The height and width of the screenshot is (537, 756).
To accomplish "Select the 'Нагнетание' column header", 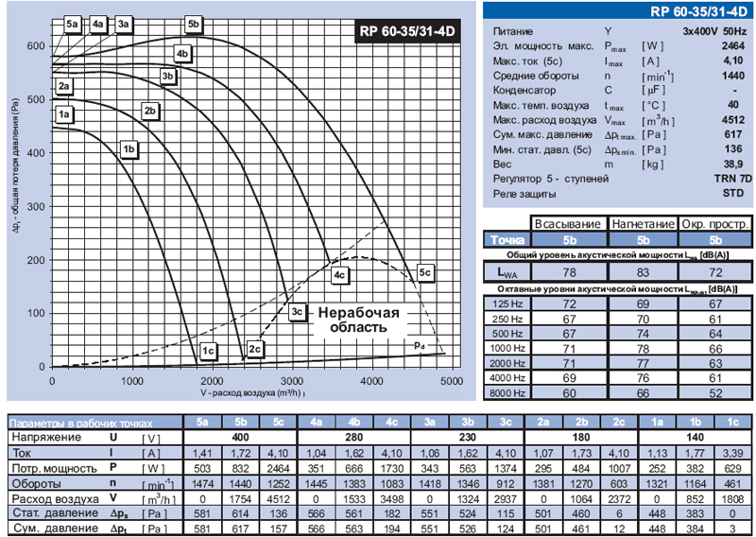I will point(641,224).
